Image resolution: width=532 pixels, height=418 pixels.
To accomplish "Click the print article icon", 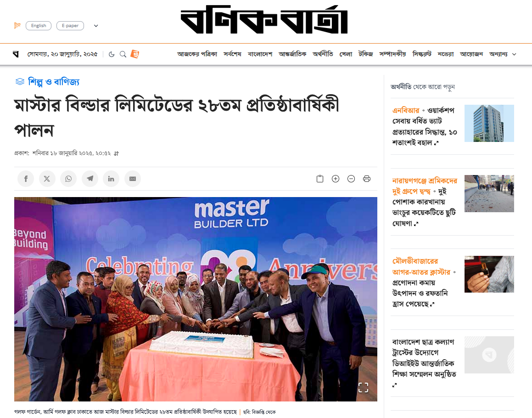I will coord(367,179).
